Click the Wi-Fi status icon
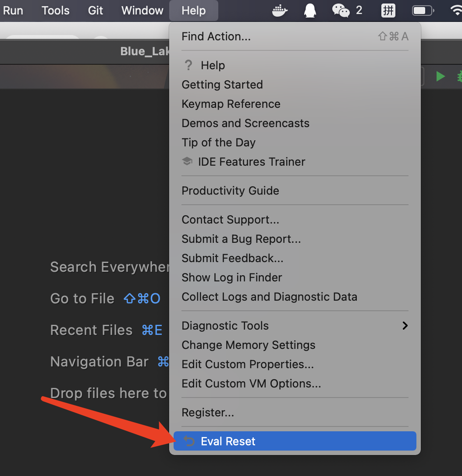 tap(456, 11)
